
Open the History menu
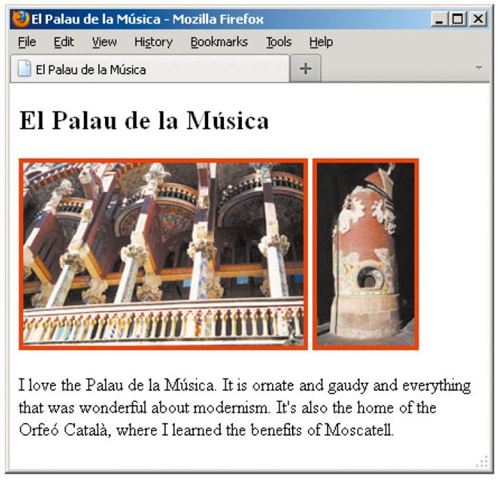click(153, 42)
